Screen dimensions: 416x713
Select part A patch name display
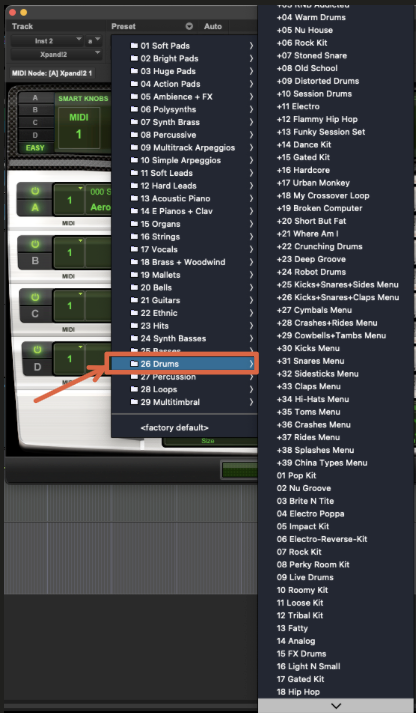(100, 200)
